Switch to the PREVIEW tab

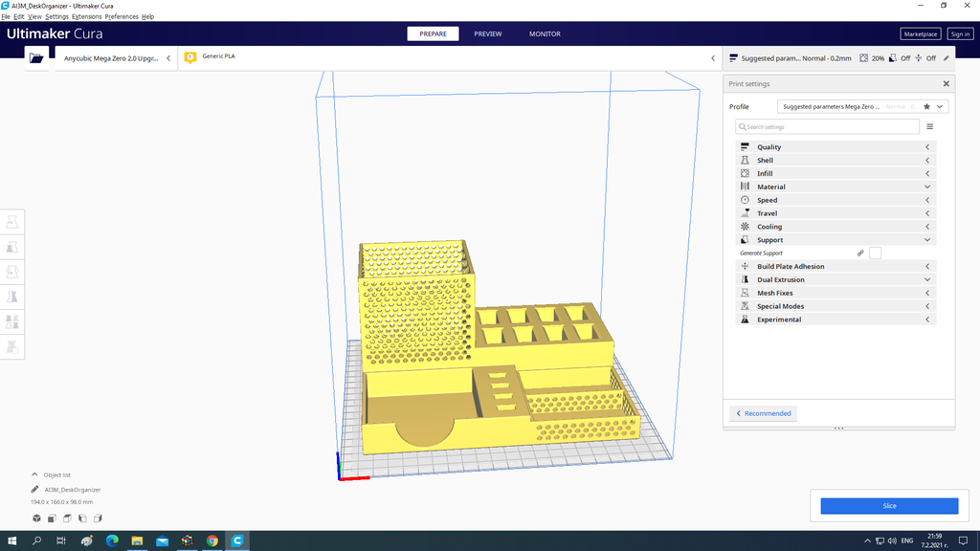click(x=487, y=33)
